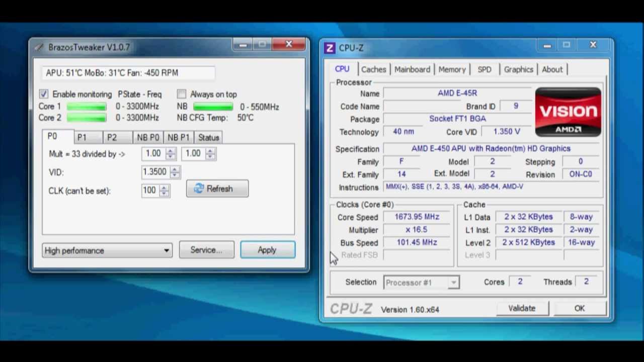644x362 pixels.
Task: Open the High performance power plan dropdown
Action: coord(107,250)
